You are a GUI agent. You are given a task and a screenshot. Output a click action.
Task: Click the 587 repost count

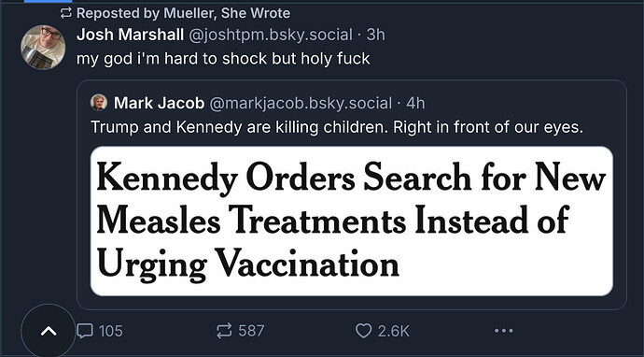[251, 331]
